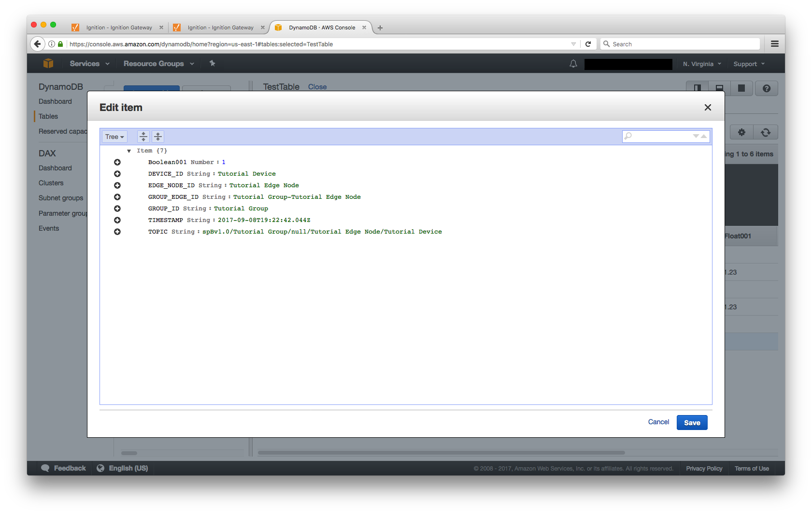This screenshot has width=812, height=514.
Task: Open the Services menu
Action: click(x=89, y=64)
